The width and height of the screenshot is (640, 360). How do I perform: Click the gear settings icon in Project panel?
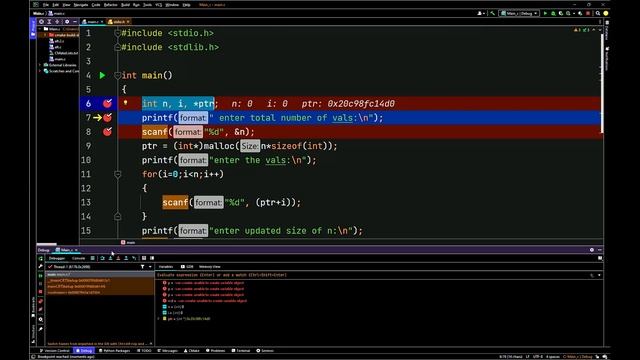[67, 22]
